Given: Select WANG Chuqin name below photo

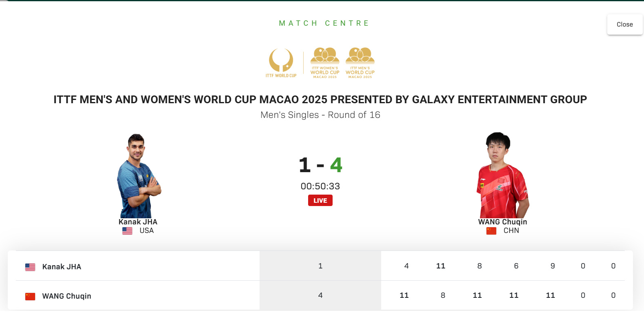Looking at the screenshot, I should pos(502,222).
